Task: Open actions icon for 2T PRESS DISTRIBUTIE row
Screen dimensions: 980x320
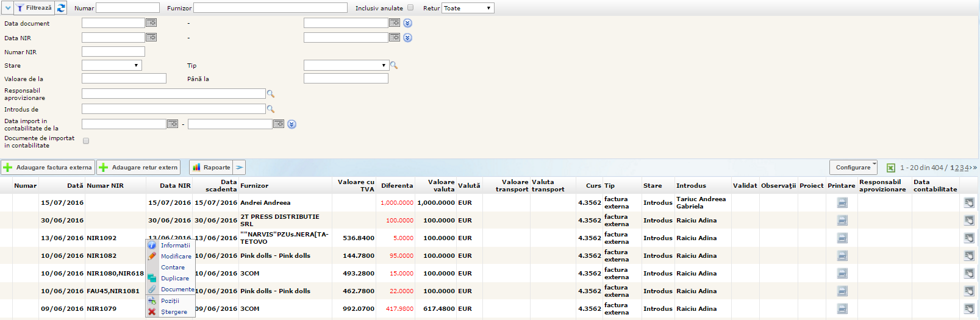Action: (969, 221)
